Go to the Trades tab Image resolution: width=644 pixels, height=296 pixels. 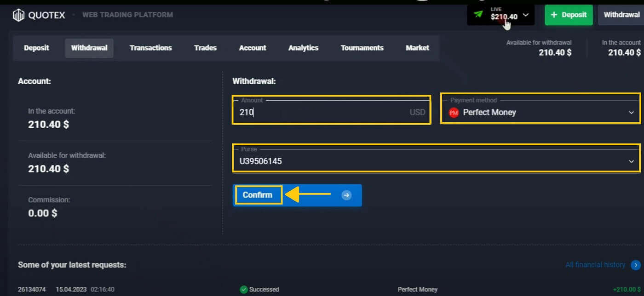205,48
